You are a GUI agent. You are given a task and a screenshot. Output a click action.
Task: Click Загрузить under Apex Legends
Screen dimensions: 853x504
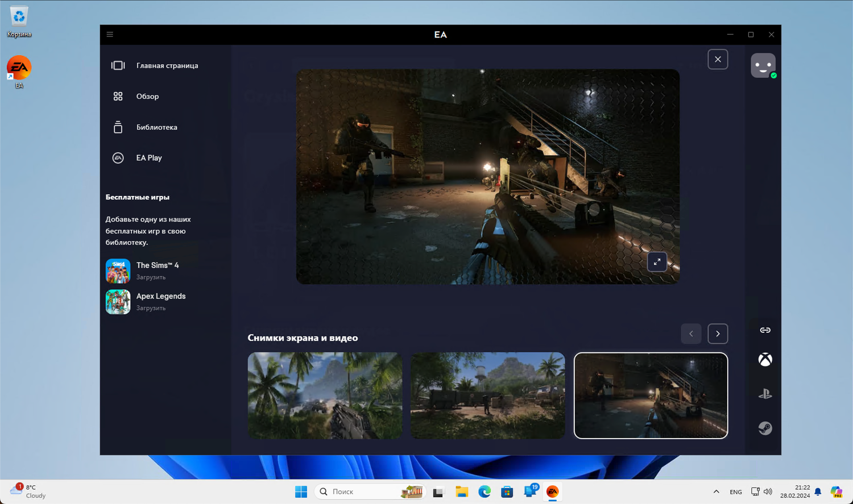(151, 308)
